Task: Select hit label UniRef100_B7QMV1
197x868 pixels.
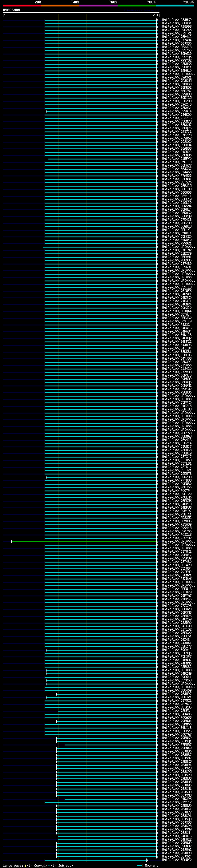Action: tap(177, 575)
